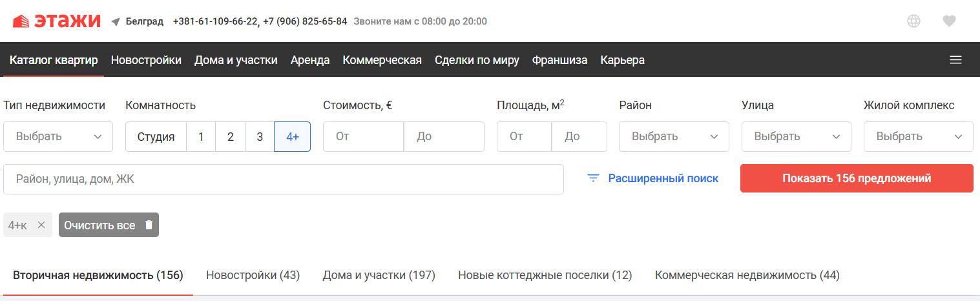Open the Новостройки navigation menu item
This screenshot has width=980, height=301.
click(x=146, y=60)
